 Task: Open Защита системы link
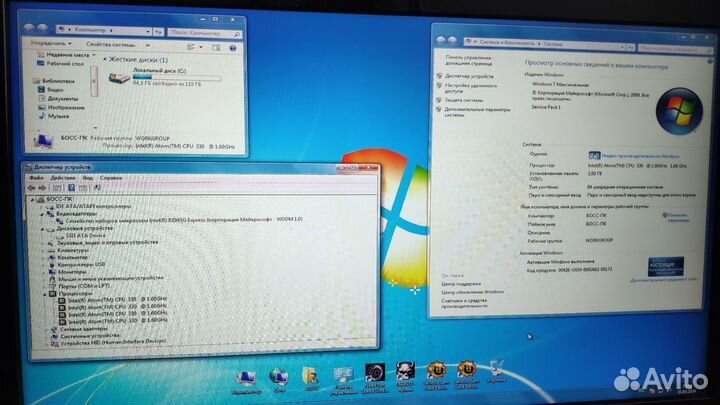tap(463, 100)
